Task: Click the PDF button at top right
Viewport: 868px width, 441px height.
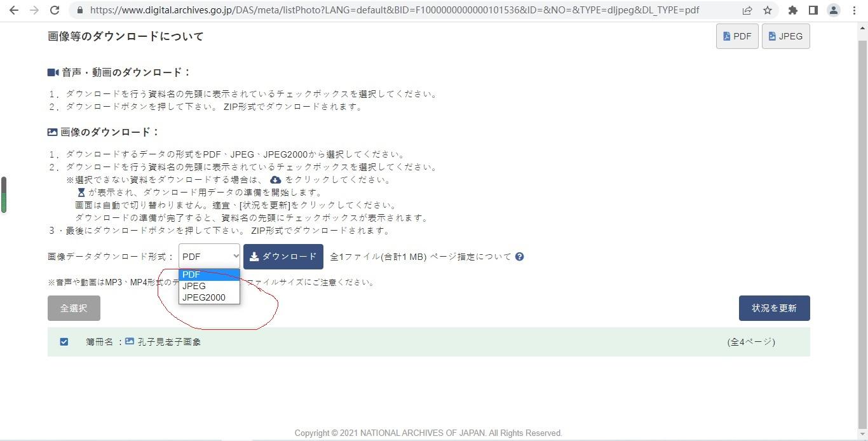Action: pyautogui.click(x=737, y=36)
